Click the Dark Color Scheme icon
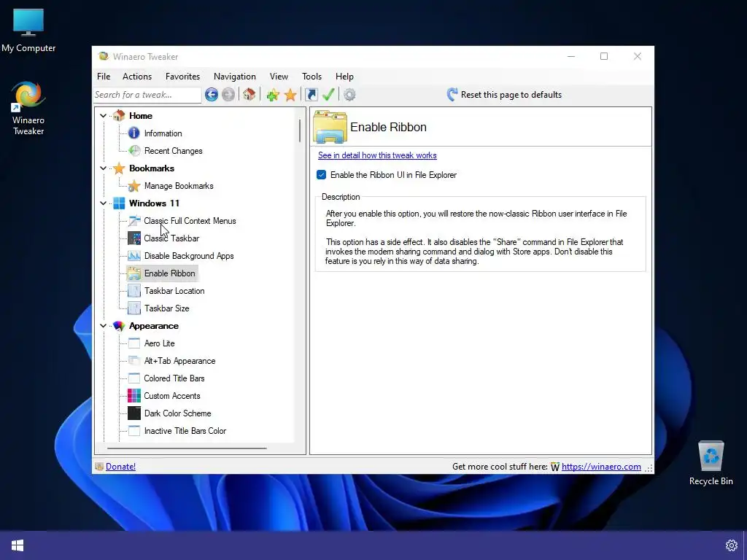 click(x=134, y=413)
